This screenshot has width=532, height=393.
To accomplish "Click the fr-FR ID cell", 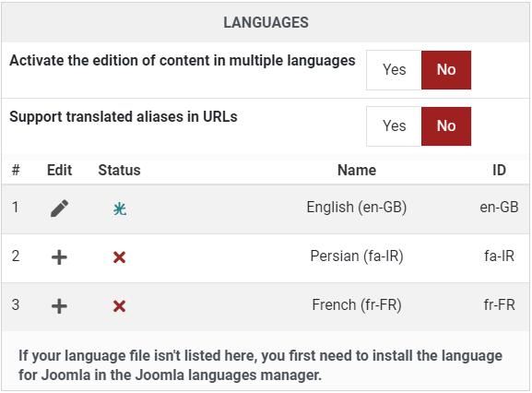I will [499, 304].
